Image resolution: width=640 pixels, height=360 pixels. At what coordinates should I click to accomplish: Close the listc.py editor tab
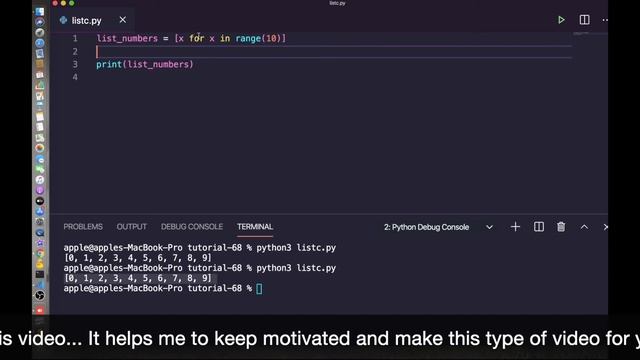pyautogui.click(x=122, y=20)
